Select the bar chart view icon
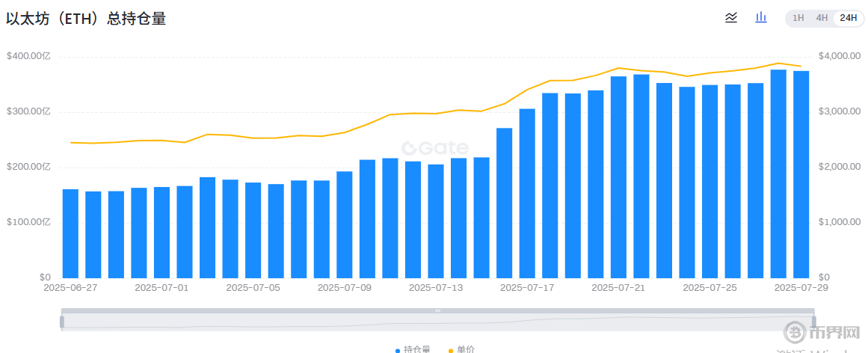The image size is (868, 353). tap(761, 17)
